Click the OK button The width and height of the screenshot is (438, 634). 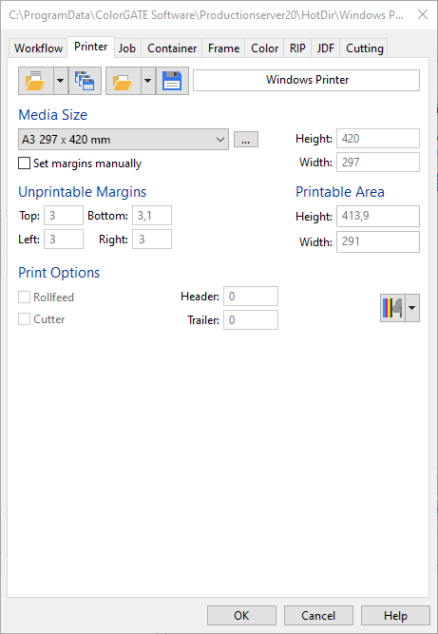(242, 615)
